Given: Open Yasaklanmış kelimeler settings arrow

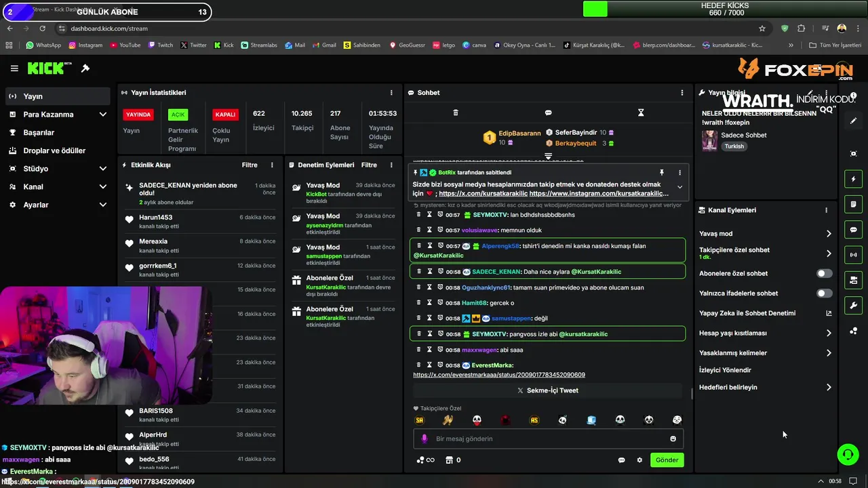Looking at the screenshot, I should pyautogui.click(x=828, y=353).
